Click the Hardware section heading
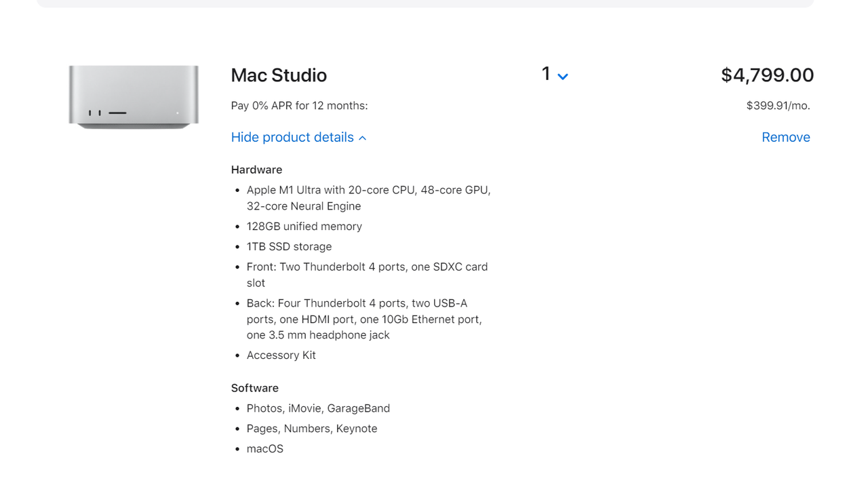Image resolution: width=868 pixels, height=485 pixels. pyautogui.click(x=256, y=170)
